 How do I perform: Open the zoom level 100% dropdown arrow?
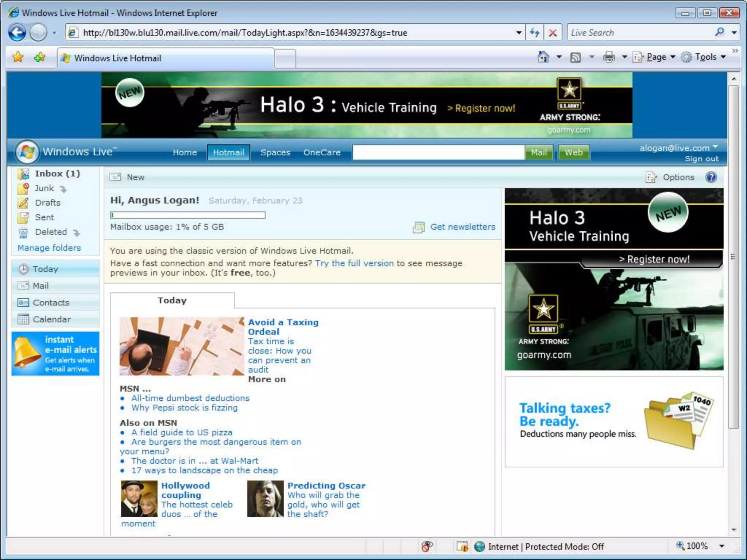pos(721,546)
